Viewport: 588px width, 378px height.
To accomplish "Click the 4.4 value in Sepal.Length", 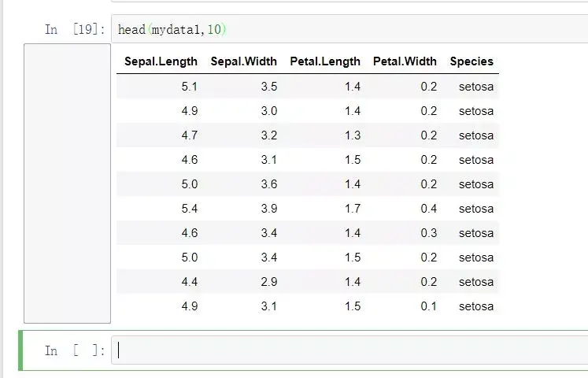I will coord(189,282).
